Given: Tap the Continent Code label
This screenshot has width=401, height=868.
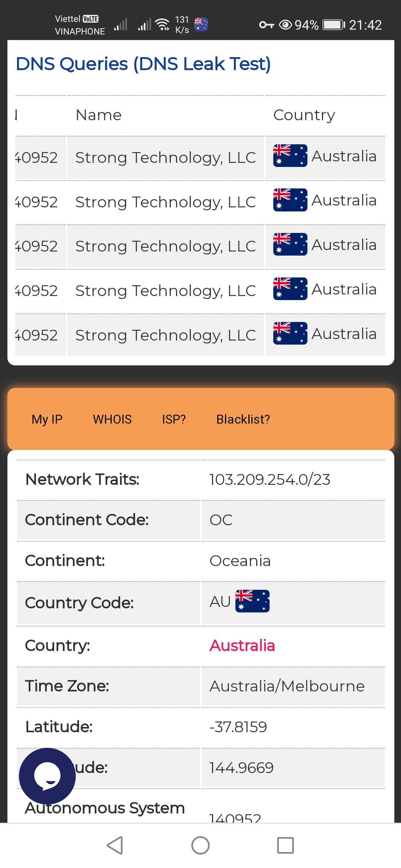Looking at the screenshot, I should [x=87, y=520].
